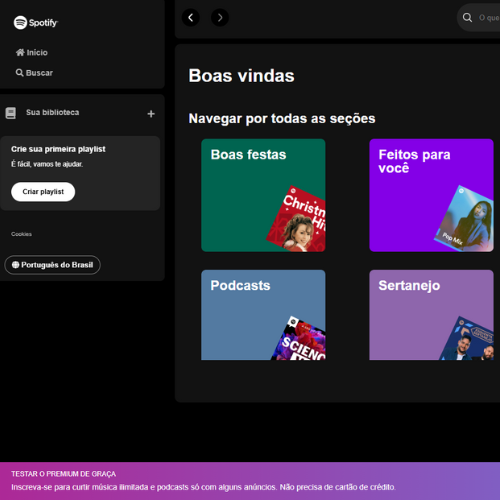Click the globe icon on language button

pyautogui.click(x=15, y=265)
